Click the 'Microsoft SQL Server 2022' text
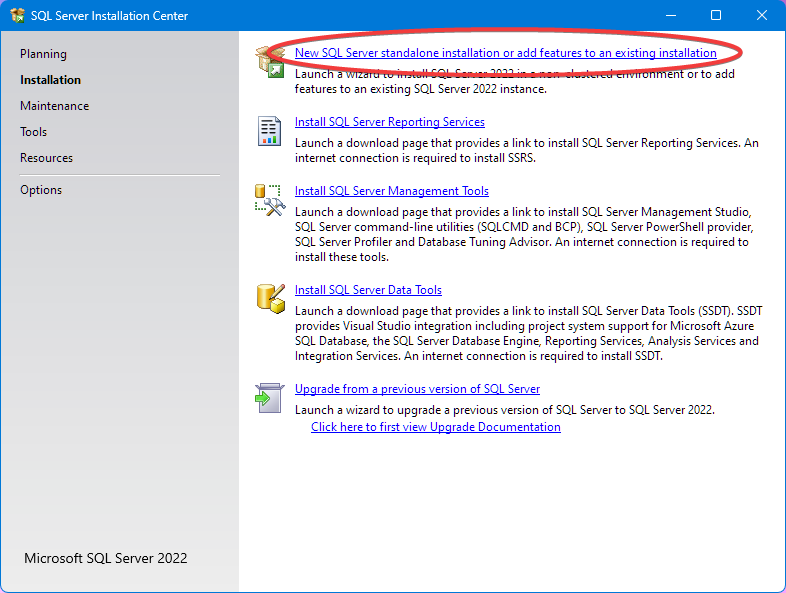Image resolution: width=786 pixels, height=593 pixels. pyautogui.click(x=106, y=558)
